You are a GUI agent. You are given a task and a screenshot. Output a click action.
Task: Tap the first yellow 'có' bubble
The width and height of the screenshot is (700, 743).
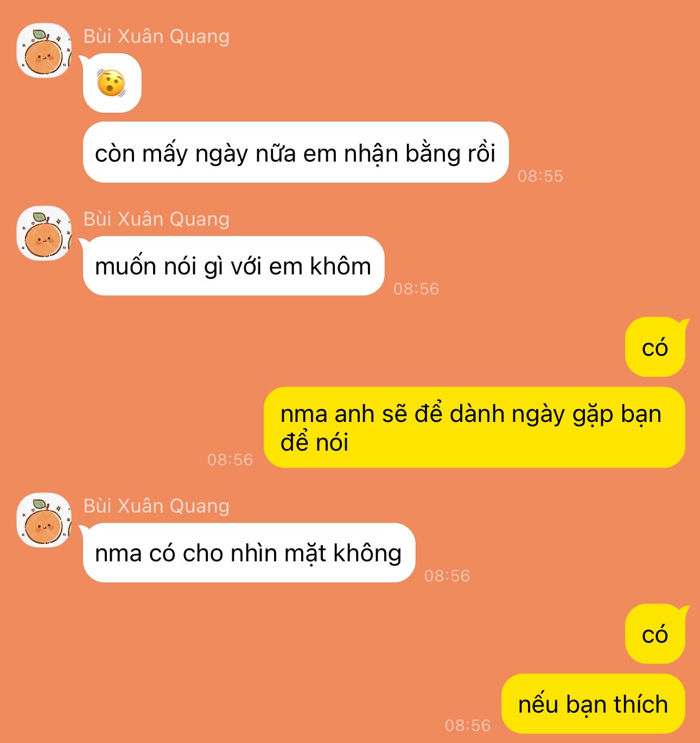tap(655, 347)
